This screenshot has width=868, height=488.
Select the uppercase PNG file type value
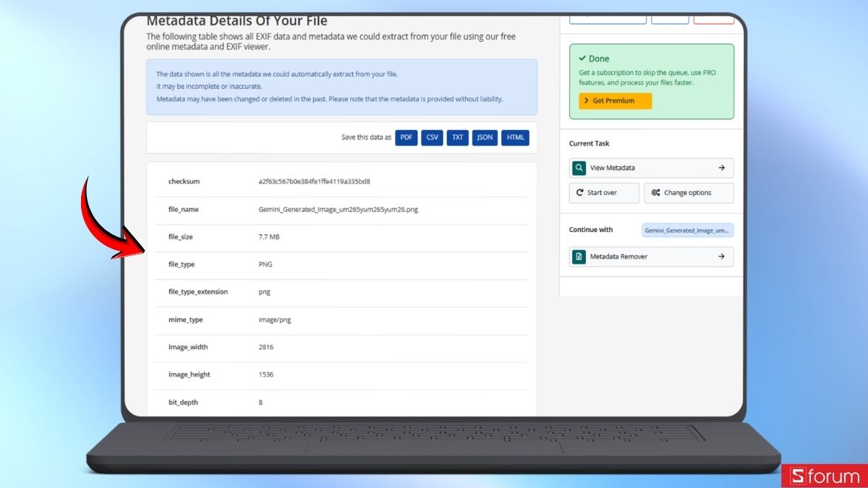[265, 265]
